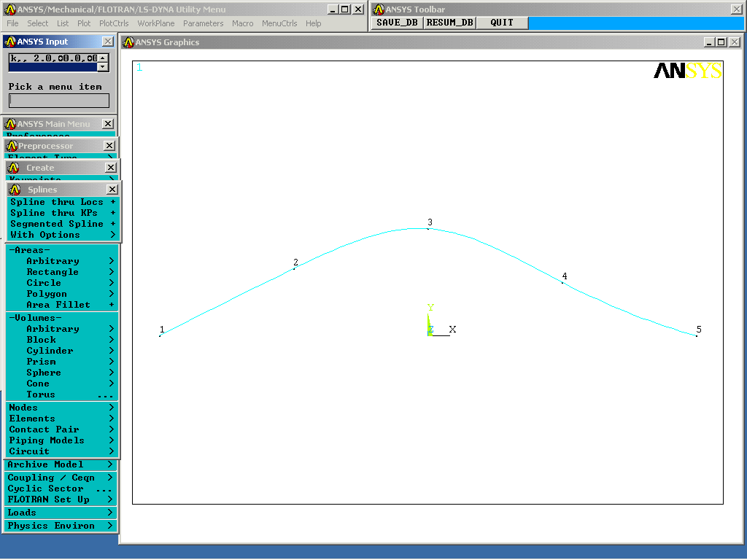This screenshot has width=747, height=560.
Task: Expand Cylinder submenu
Action: pyautogui.click(x=62, y=351)
